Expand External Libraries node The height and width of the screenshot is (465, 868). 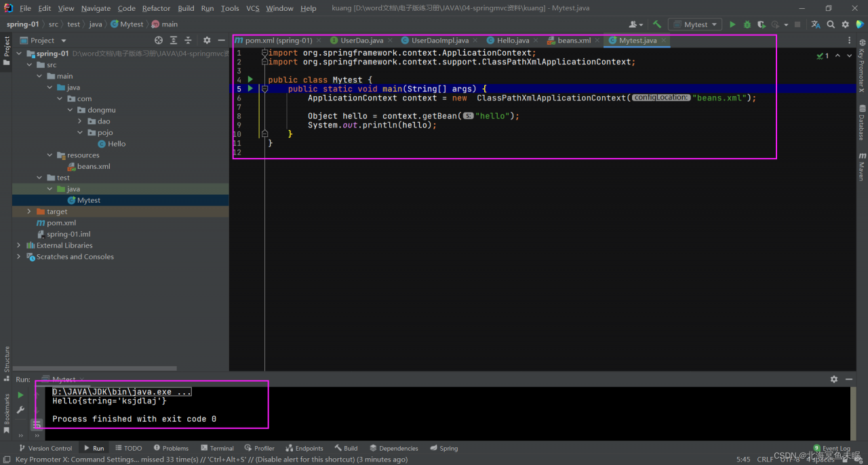(18, 245)
